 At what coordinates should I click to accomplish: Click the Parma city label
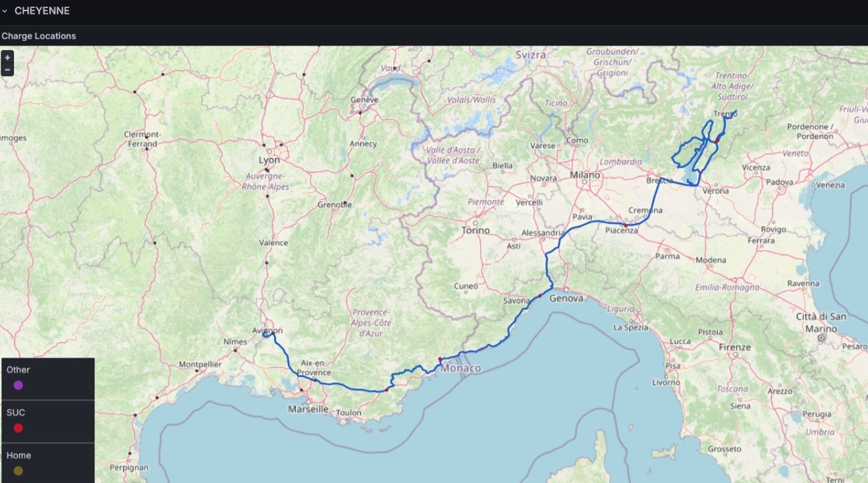tap(668, 256)
